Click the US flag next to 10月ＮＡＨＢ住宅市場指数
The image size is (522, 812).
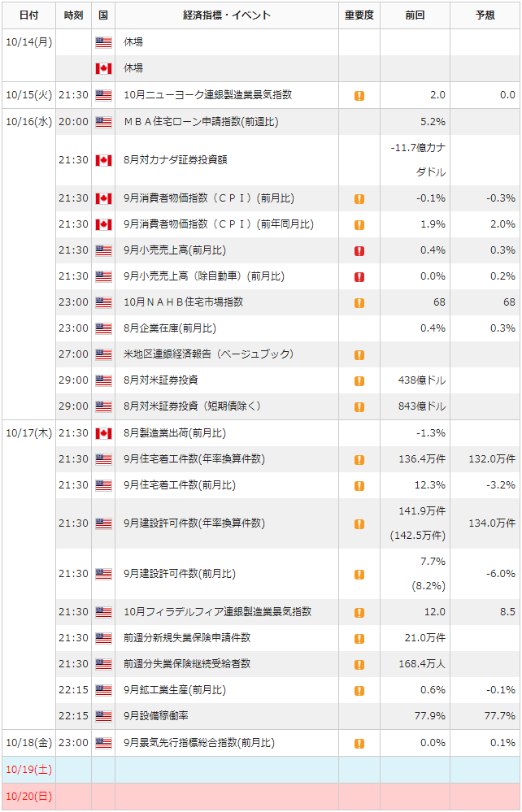point(103,302)
